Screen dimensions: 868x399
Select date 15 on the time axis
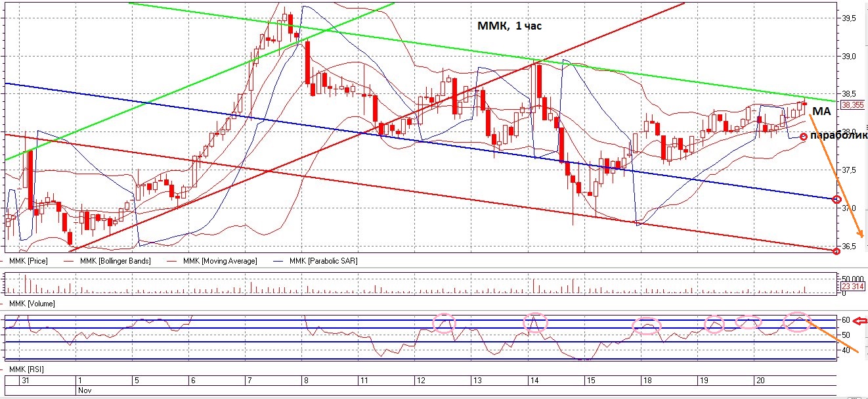[x=591, y=381]
